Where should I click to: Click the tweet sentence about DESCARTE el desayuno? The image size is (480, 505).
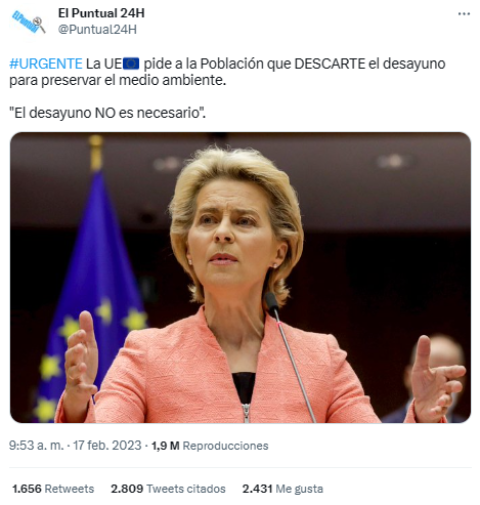[x=227, y=72]
